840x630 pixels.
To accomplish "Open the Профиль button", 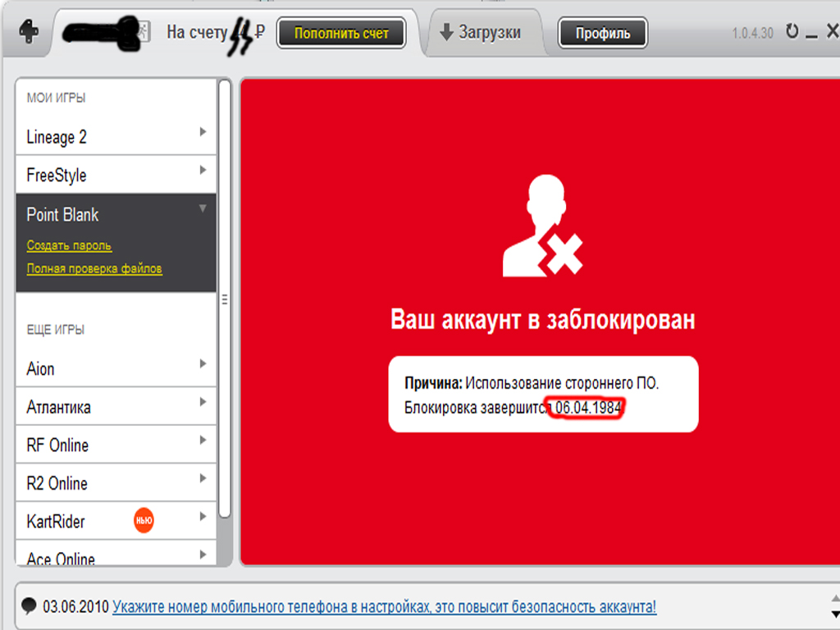I will point(602,34).
